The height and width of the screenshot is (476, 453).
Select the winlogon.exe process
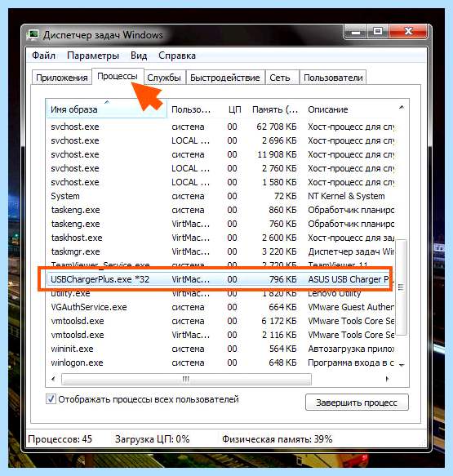pos(220,363)
